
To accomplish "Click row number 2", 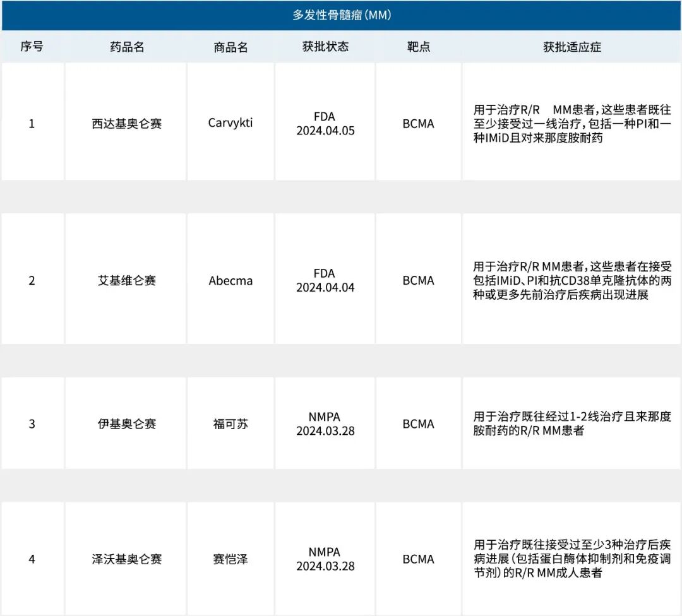I will point(32,281).
